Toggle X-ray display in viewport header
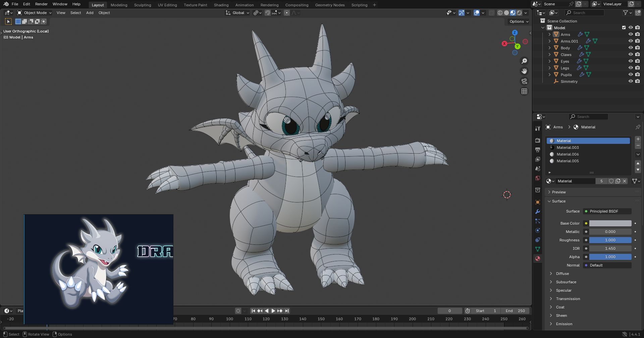This screenshot has height=338, width=644. pos(491,13)
